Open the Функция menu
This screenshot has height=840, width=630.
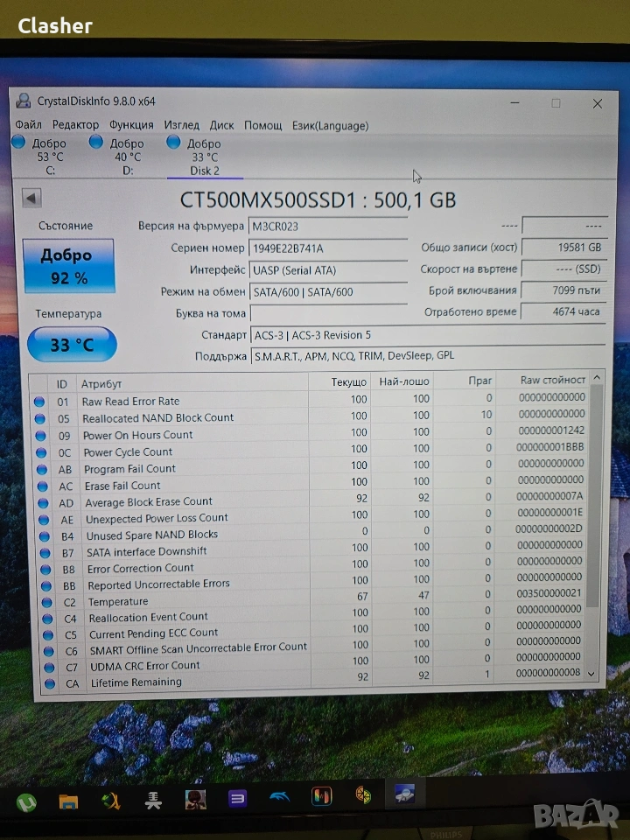coord(131,125)
